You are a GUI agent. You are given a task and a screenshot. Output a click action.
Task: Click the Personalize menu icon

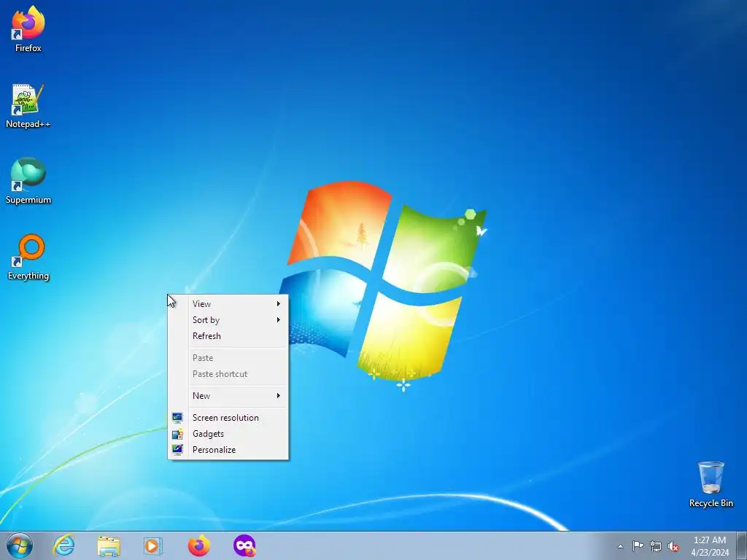[x=178, y=450]
